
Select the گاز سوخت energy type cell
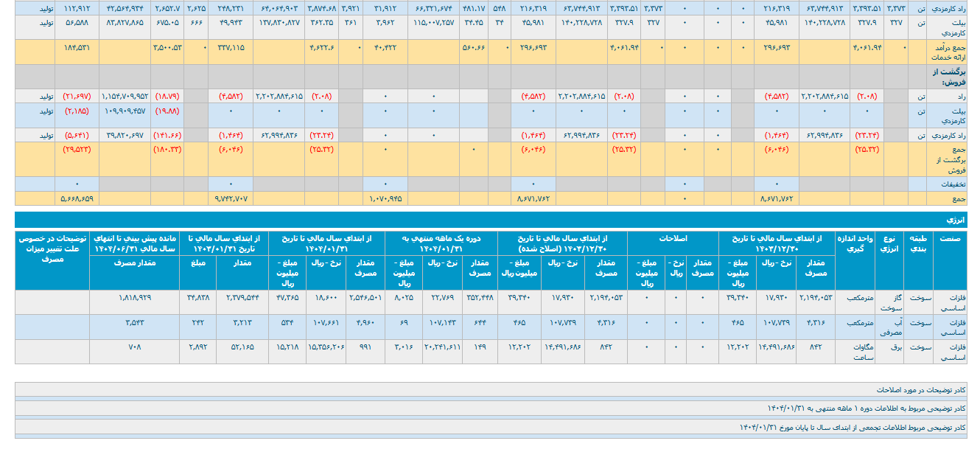(x=889, y=302)
